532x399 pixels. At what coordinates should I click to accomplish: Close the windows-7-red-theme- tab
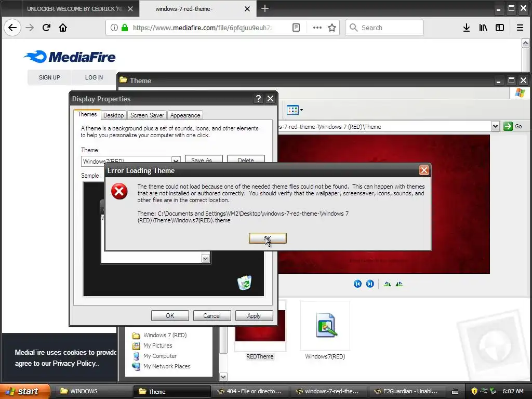pos(247,9)
